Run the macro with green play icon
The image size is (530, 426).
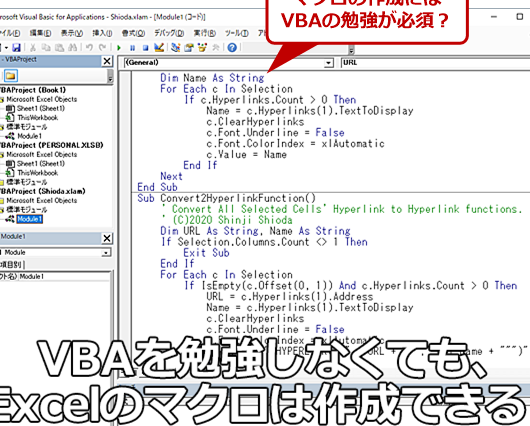[119, 48]
